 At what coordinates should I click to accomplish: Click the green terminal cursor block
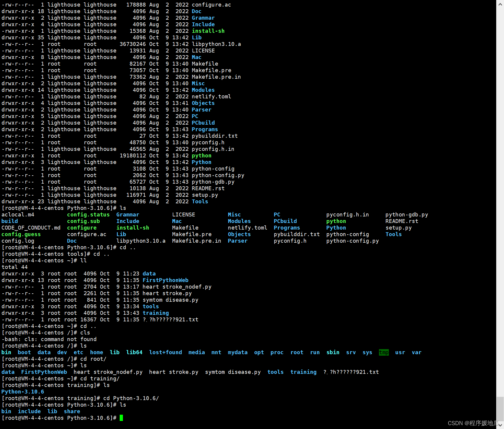[121, 418]
